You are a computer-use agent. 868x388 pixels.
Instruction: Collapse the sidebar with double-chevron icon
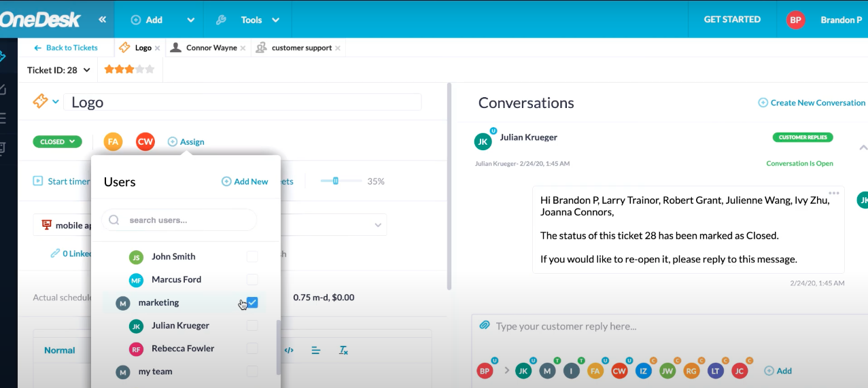[102, 20]
